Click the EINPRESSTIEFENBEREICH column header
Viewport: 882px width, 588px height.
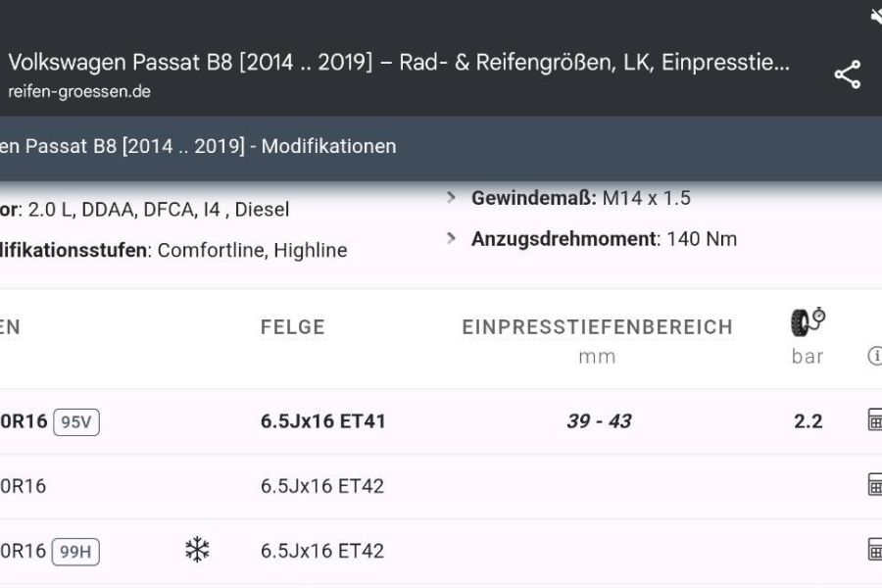599,327
